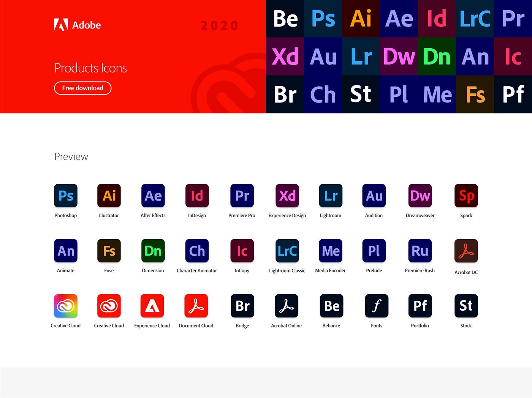Image resolution: width=532 pixels, height=398 pixels.
Task: Select the Experience Cloud icon
Action: tap(152, 306)
